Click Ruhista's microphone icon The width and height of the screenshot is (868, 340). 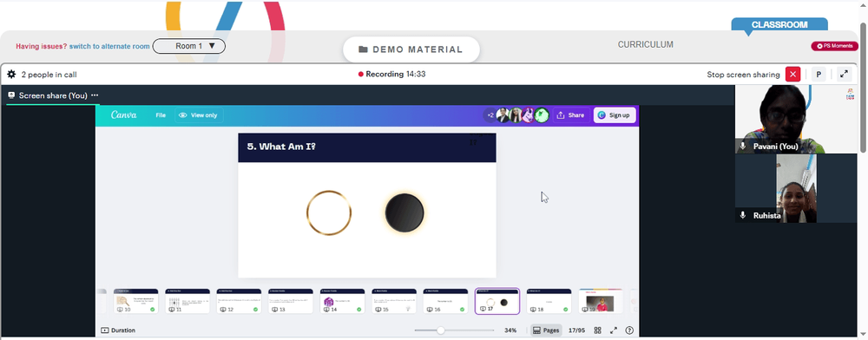744,216
